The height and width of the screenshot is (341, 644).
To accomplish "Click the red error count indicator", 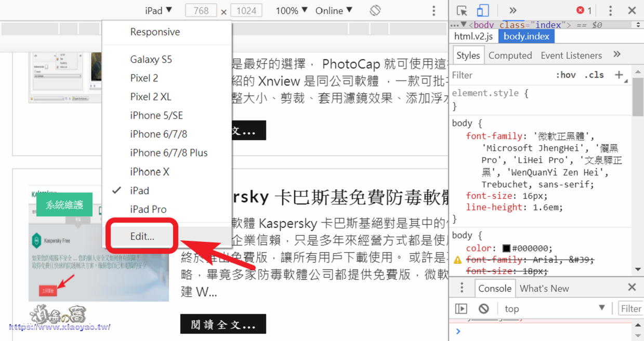I will 584,10.
